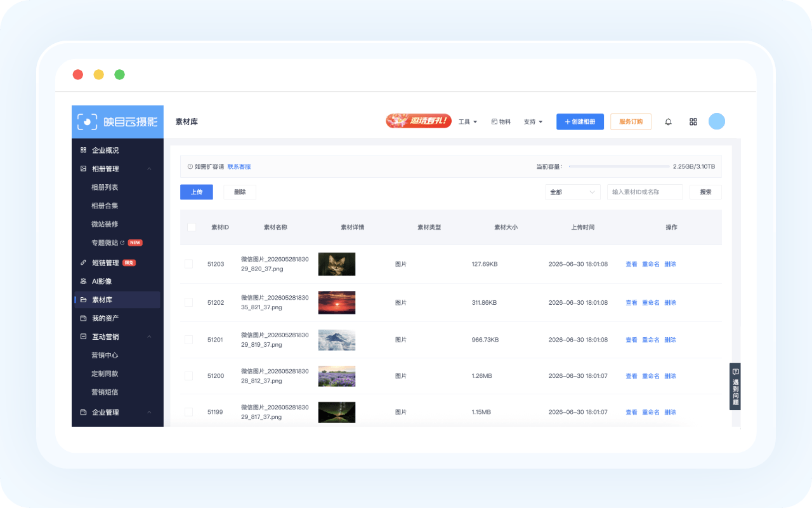
Task: Collapse the 相册管理 section chevron
Action: click(149, 169)
